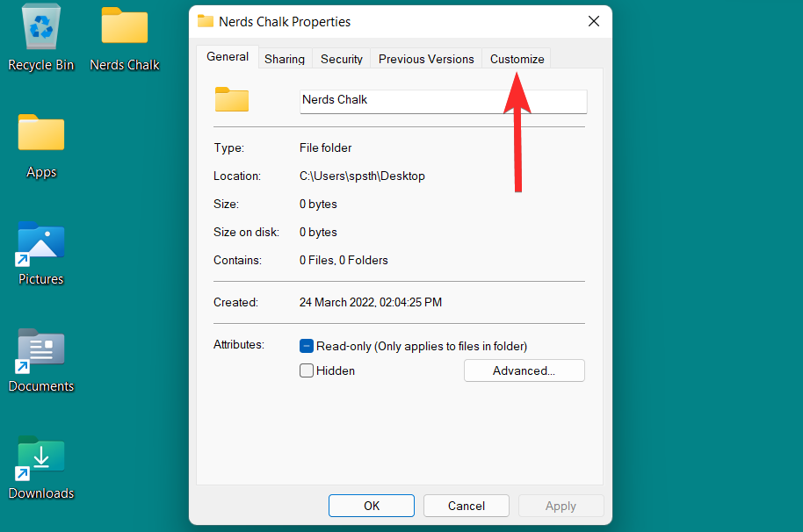Screen dimensions: 803x532
Task: Enable the Hidden attribute
Action: (x=306, y=370)
